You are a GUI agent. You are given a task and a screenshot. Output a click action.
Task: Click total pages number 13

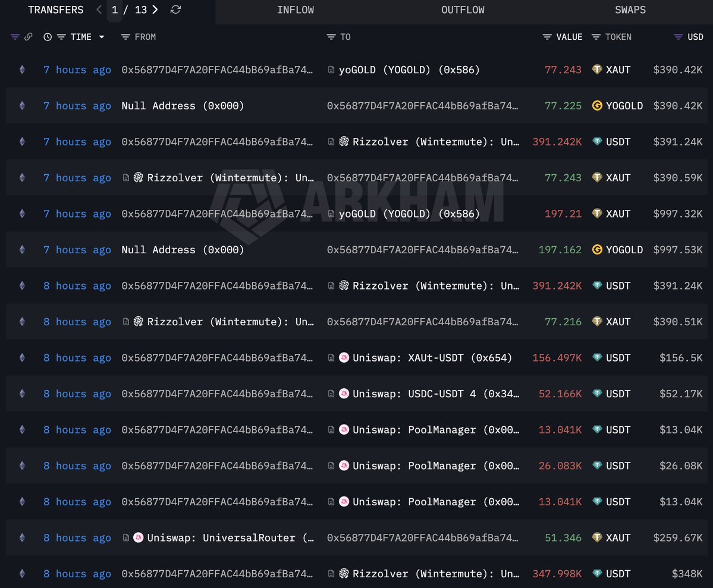tap(141, 10)
